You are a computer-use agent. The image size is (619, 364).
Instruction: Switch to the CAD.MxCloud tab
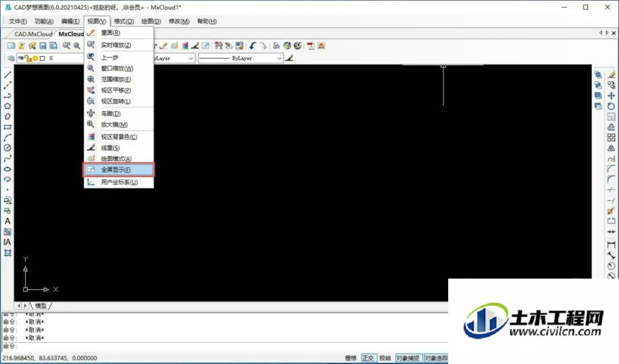click(x=33, y=34)
